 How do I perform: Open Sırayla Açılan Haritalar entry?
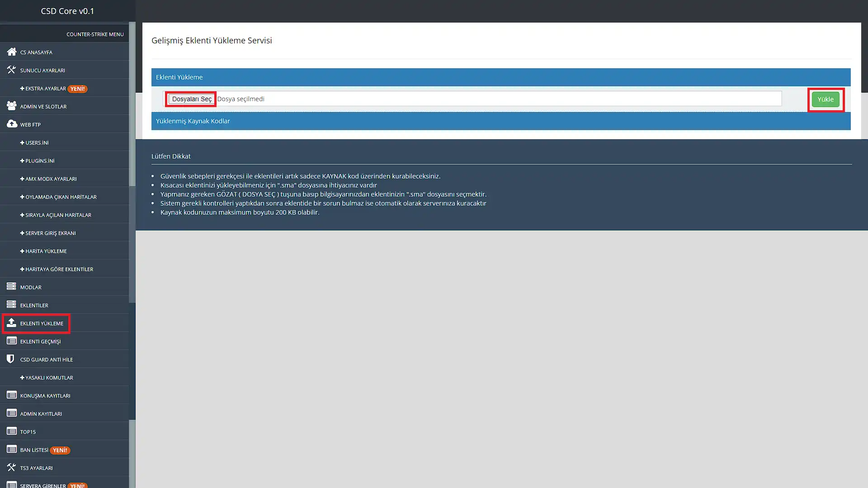click(x=64, y=214)
